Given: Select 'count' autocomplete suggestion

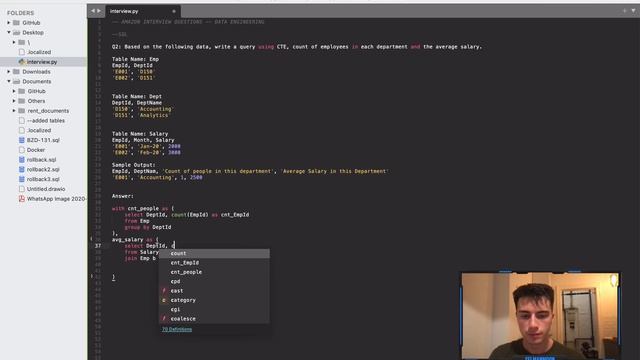Looking at the screenshot, I should 214,253.
